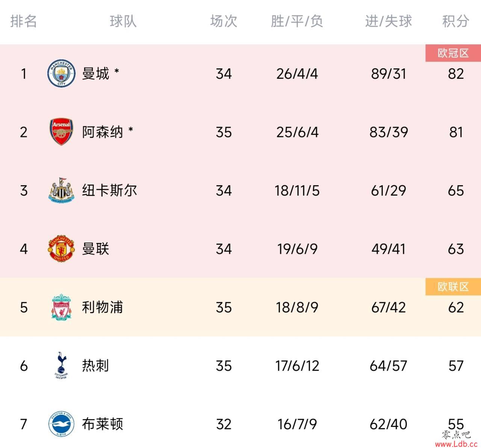Open the 利物浦 team name link
Viewport: 481px width, 448px height.
point(103,307)
